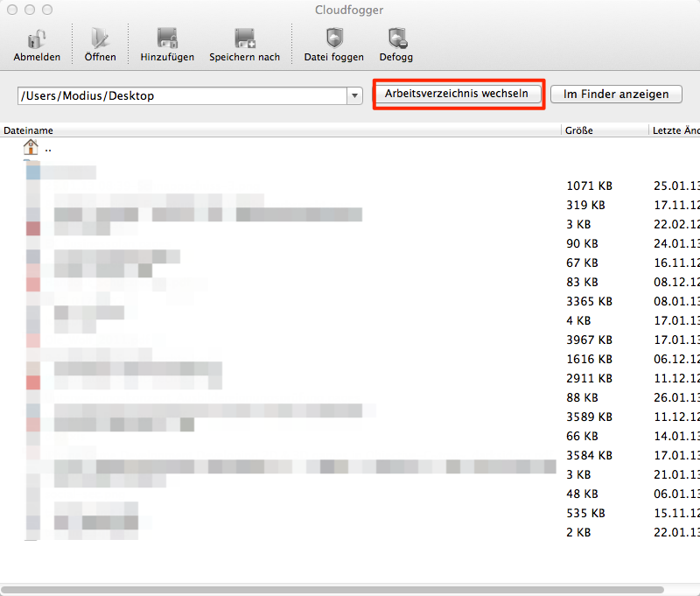The height and width of the screenshot is (596, 700).
Task: Select the file size 319 KB
Action: [585, 205]
